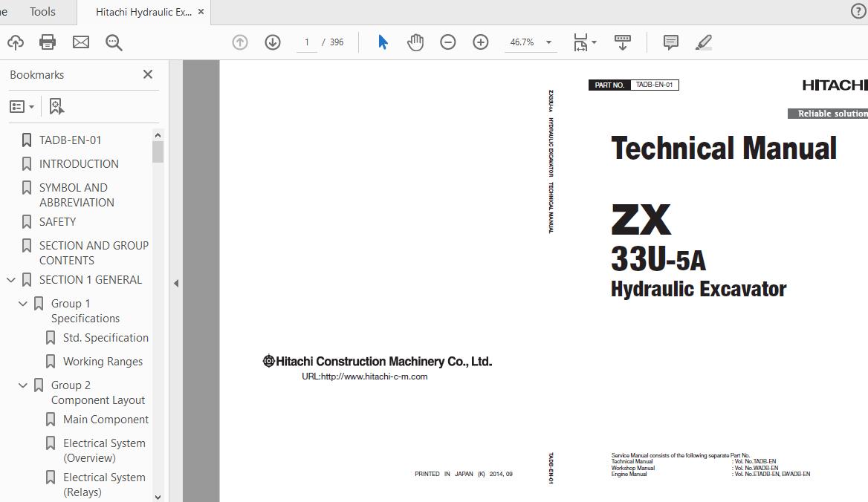This screenshot has width=868, height=502.
Task: Open bookmark options dropdown arrow
Action: pos(31,107)
